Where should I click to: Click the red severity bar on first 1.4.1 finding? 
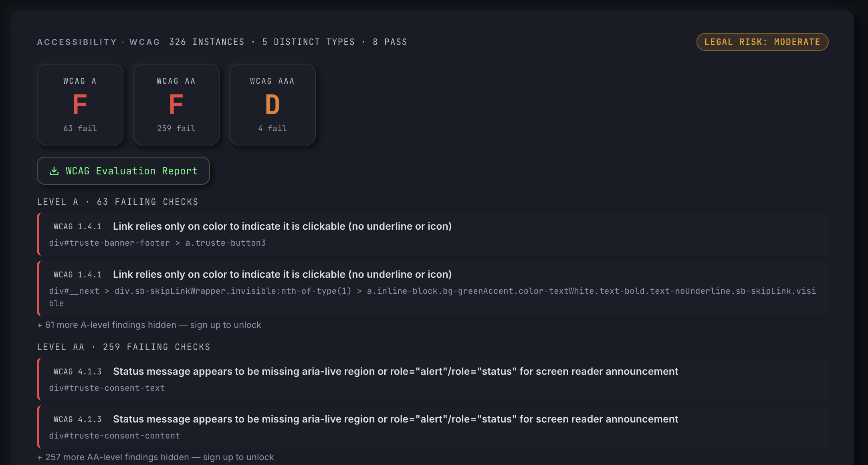point(38,235)
